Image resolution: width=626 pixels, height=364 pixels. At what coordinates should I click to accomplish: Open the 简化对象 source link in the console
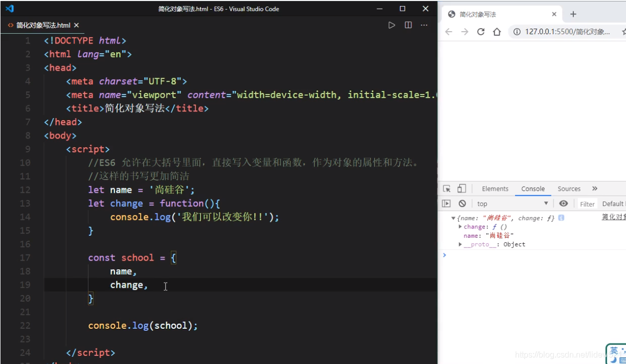[x=614, y=217]
